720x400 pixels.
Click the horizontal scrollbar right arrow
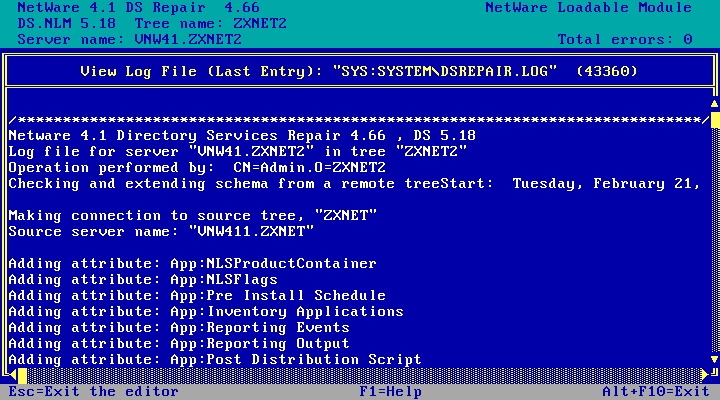[x=705, y=375]
